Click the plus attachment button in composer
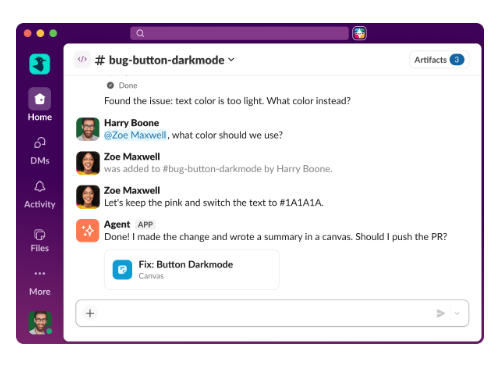This screenshot has width=501, height=378. point(90,313)
